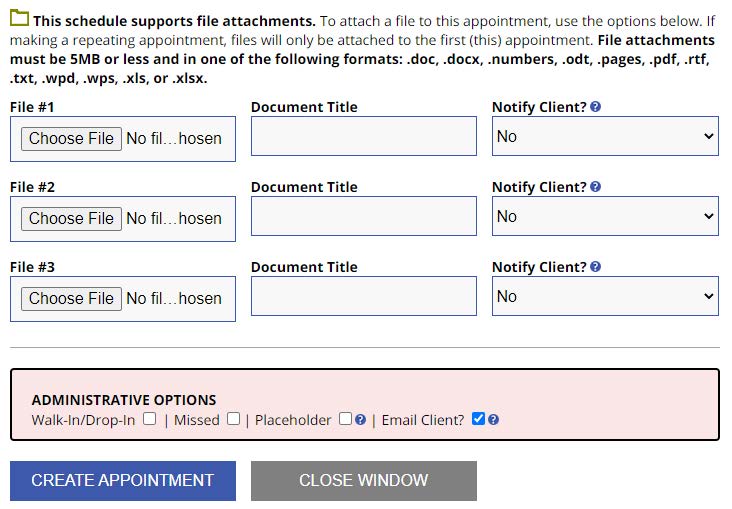This screenshot has width=732, height=509.
Task: Focus the File #1 Document Title field
Action: [x=363, y=137]
